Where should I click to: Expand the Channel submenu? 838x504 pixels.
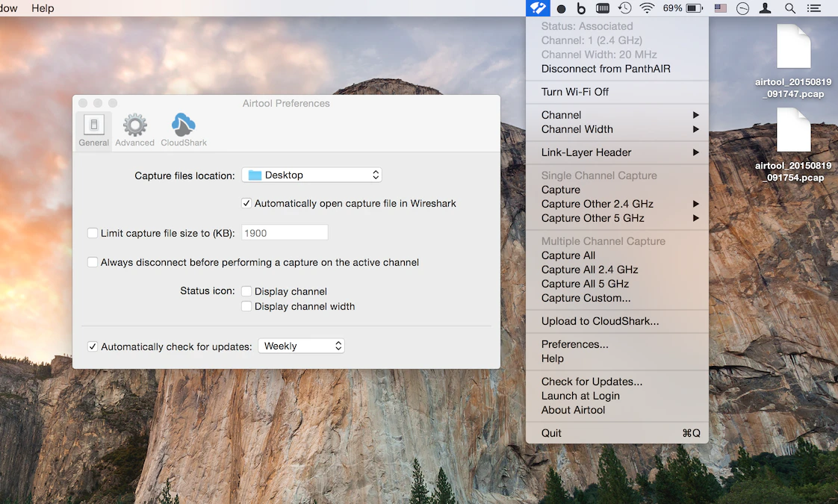[x=617, y=115]
